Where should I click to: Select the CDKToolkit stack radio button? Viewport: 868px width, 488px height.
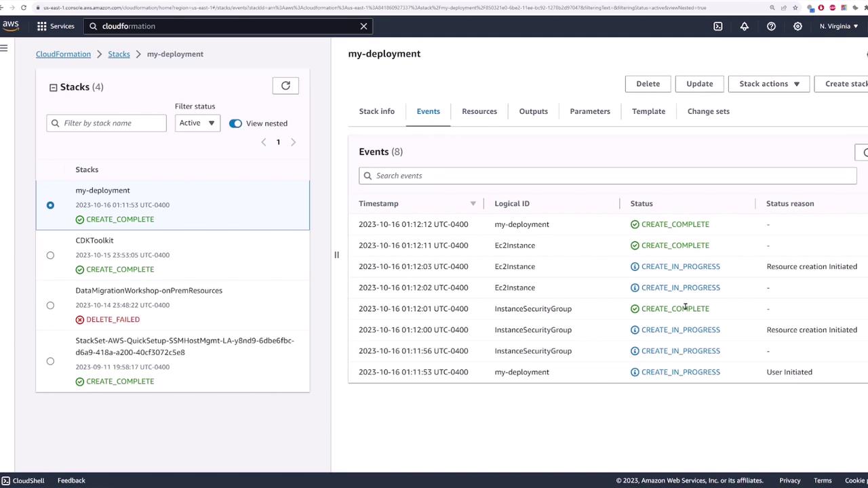[50, 255]
